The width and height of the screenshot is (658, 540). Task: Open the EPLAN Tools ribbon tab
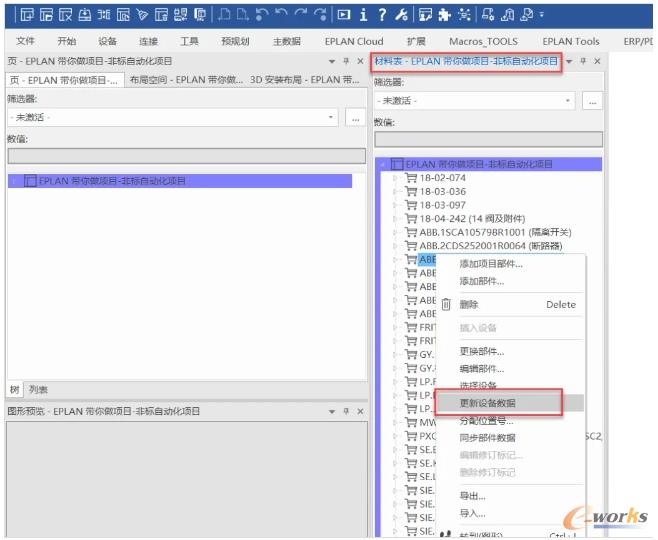[571, 41]
